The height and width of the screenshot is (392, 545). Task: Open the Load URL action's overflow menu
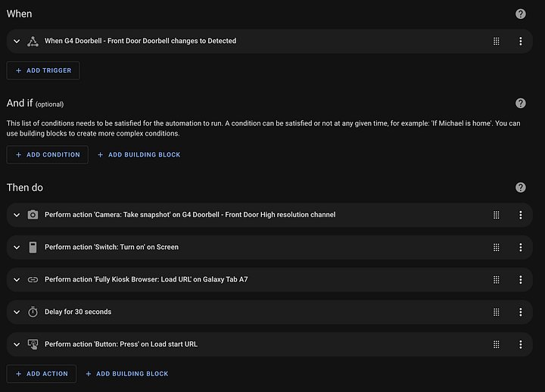pyautogui.click(x=520, y=280)
